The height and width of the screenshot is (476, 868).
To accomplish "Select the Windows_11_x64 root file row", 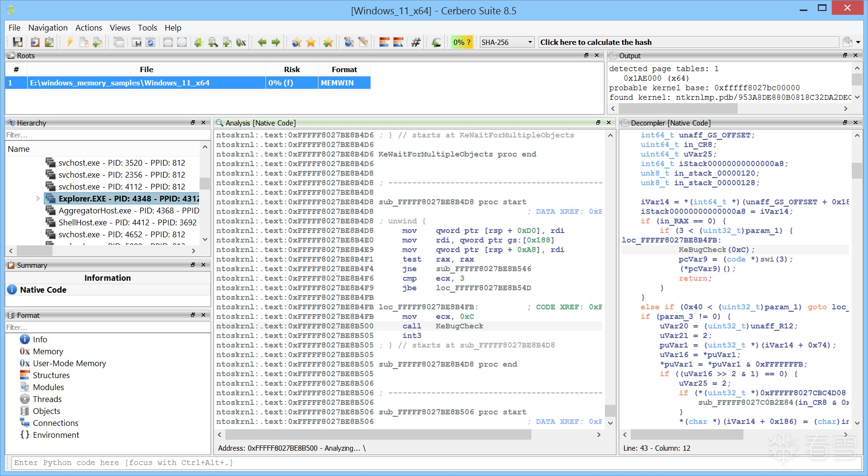I will [119, 83].
